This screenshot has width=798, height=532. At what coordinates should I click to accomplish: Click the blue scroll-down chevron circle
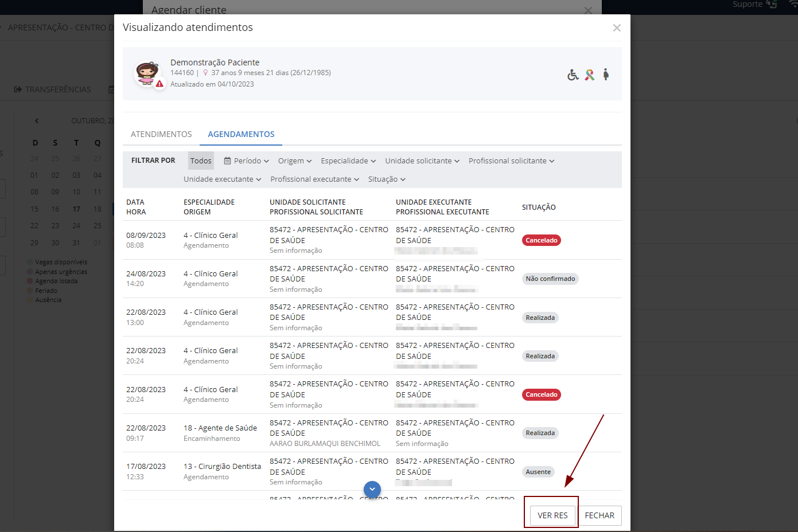(x=372, y=490)
